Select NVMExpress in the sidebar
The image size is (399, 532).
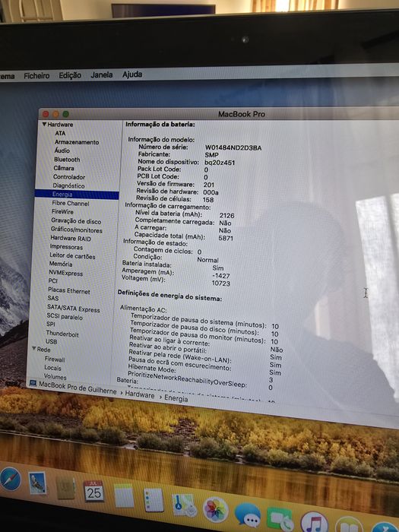coord(65,273)
